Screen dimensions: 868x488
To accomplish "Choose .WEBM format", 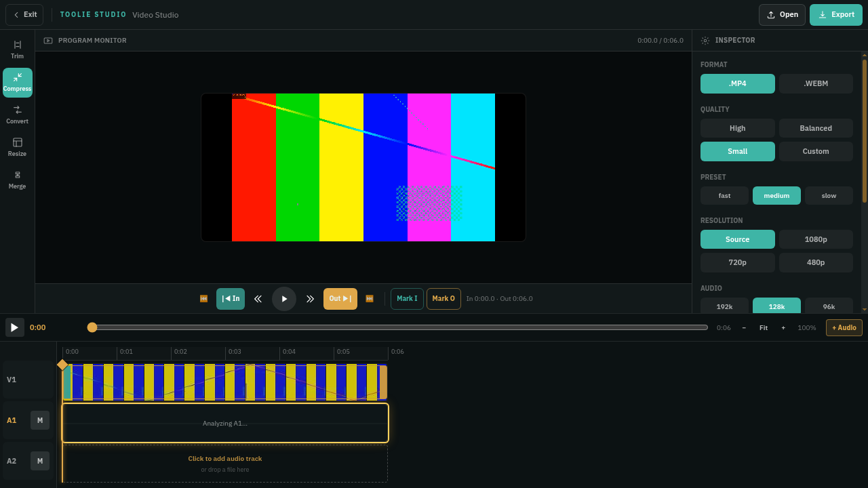I will point(816,83).
